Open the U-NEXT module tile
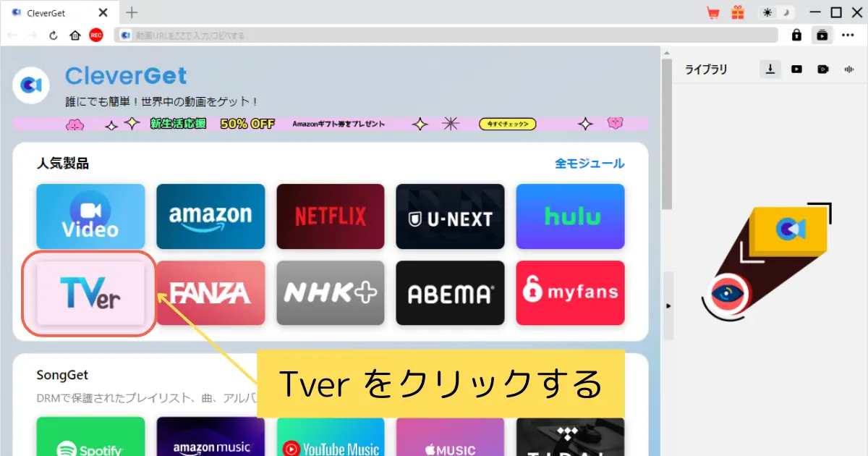This screenshot has height=456, width=868. (450, 216)
